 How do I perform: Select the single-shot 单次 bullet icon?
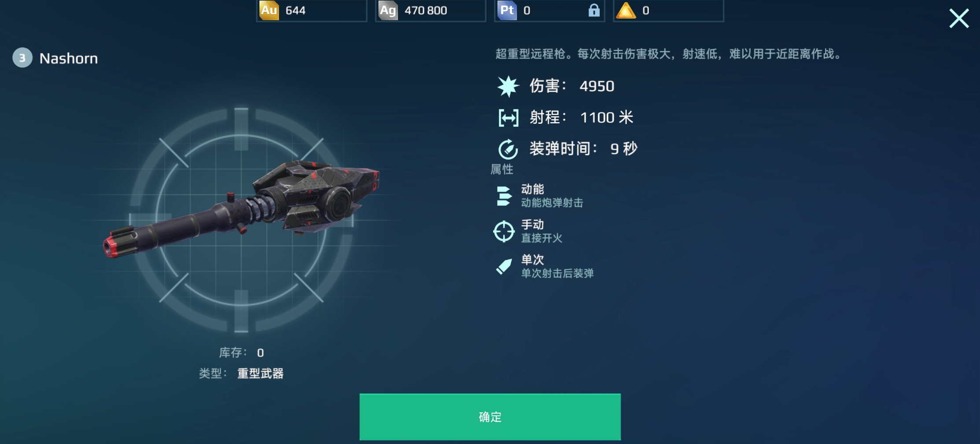pyautogui.click(x=504, y=266)
